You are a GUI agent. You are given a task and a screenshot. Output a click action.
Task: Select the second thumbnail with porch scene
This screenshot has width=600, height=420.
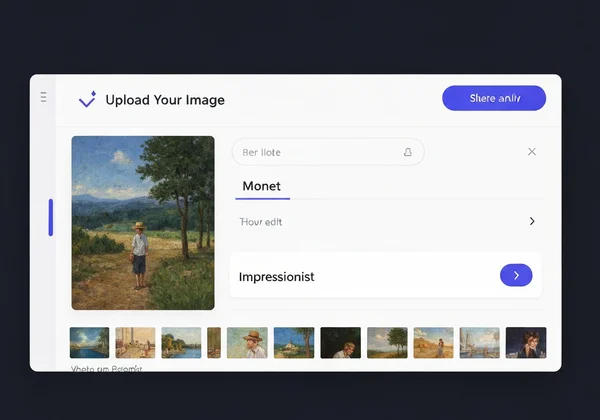click(135, 342)
